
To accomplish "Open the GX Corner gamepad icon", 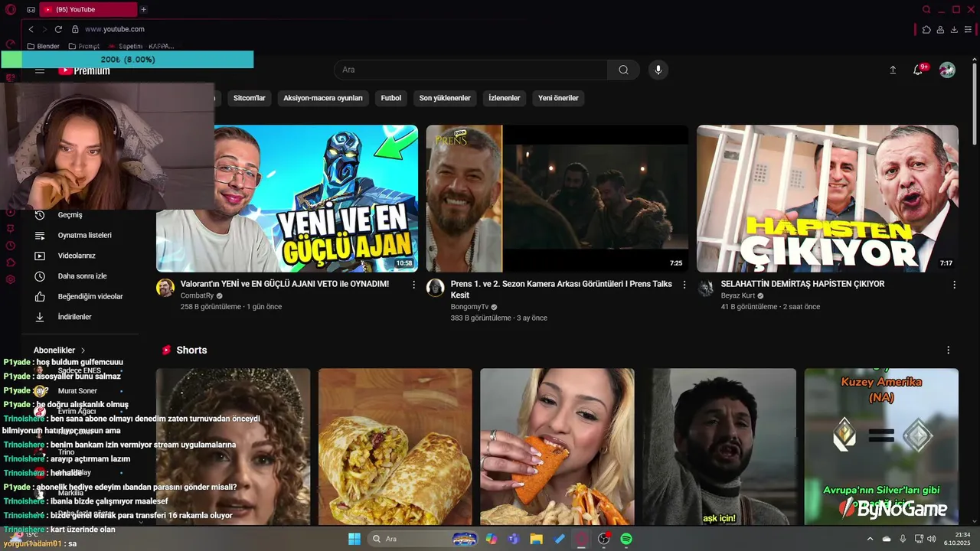I will click(31, 9).
